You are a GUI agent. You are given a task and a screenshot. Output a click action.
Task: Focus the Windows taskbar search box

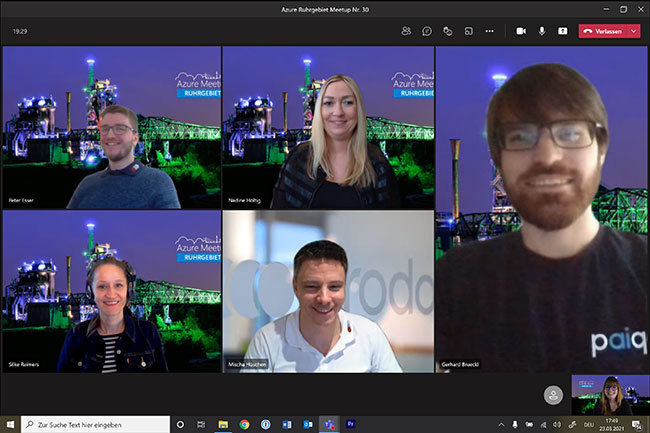[x=95, y=424]
